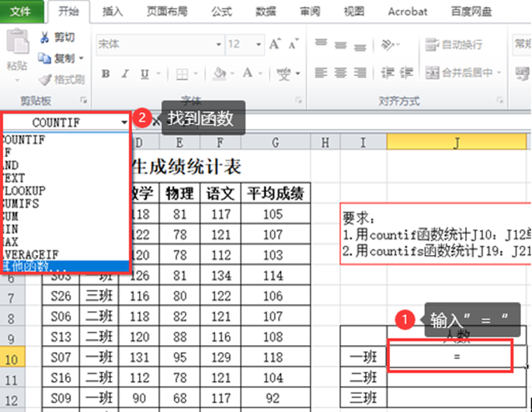Open the font color dropdown arrow
Screen dimensions: 532x412
(x=260, y=73)
